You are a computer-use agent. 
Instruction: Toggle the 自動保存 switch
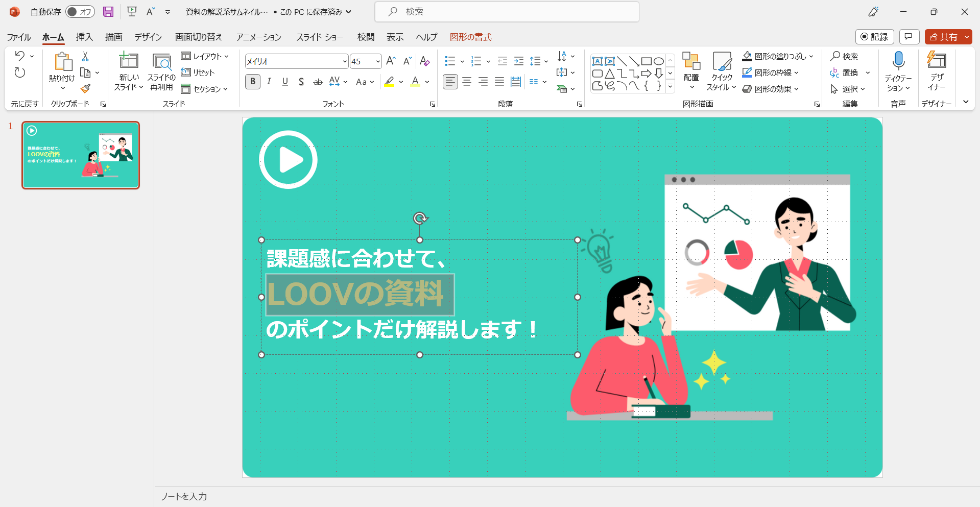(80, 12)
